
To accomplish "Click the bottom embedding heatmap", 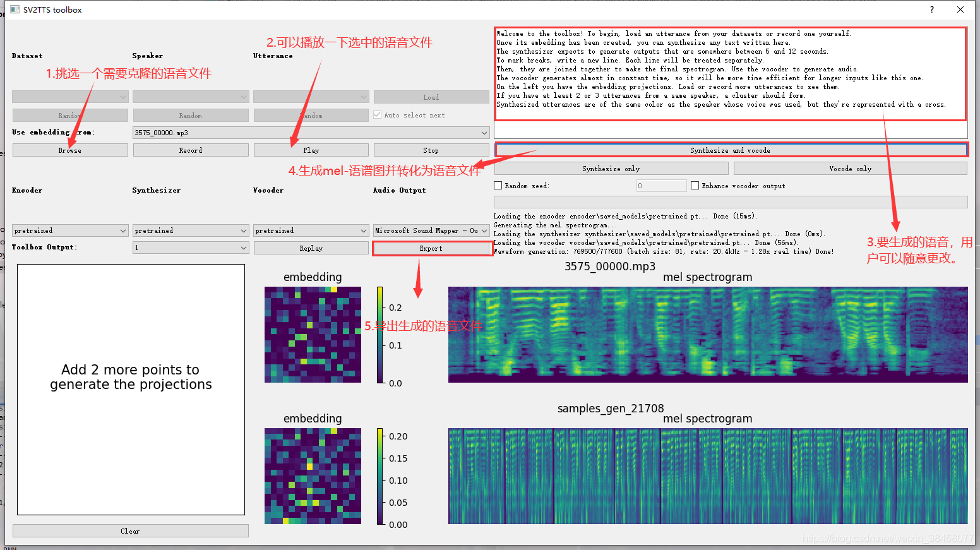I will [313, 476].
